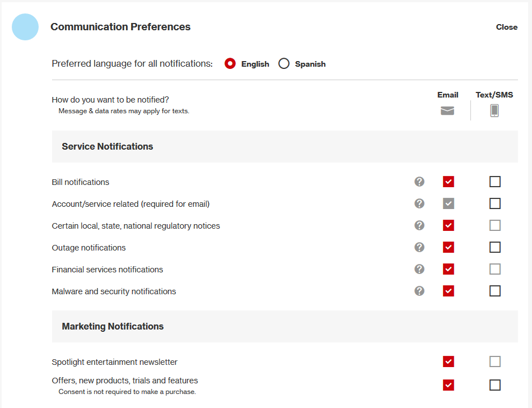The image size is (532, 408).
Task: Click help icon for regulatory notices
Action: 419,225
